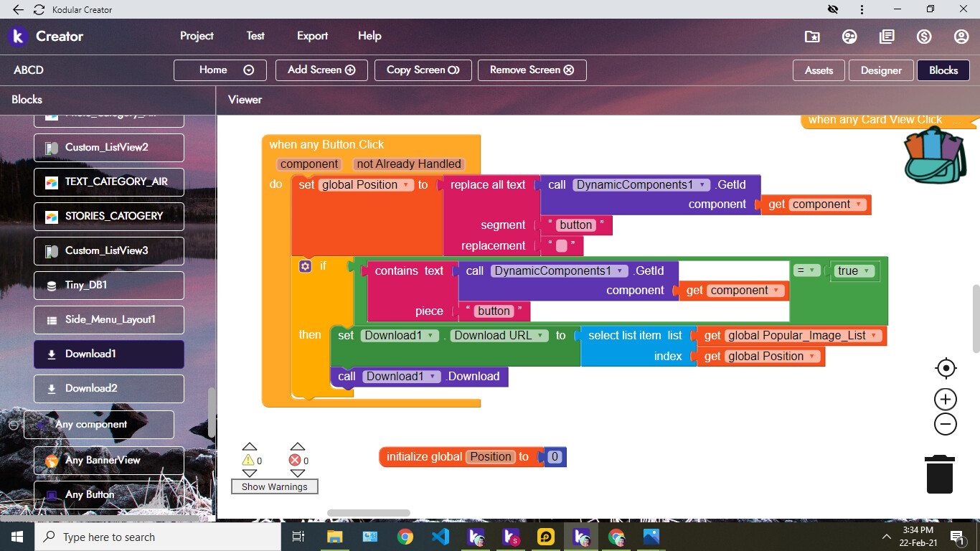Viewport: 980px width, 551px height.
Task: Open Task View on the taskbar
Action: click(299, 537)
